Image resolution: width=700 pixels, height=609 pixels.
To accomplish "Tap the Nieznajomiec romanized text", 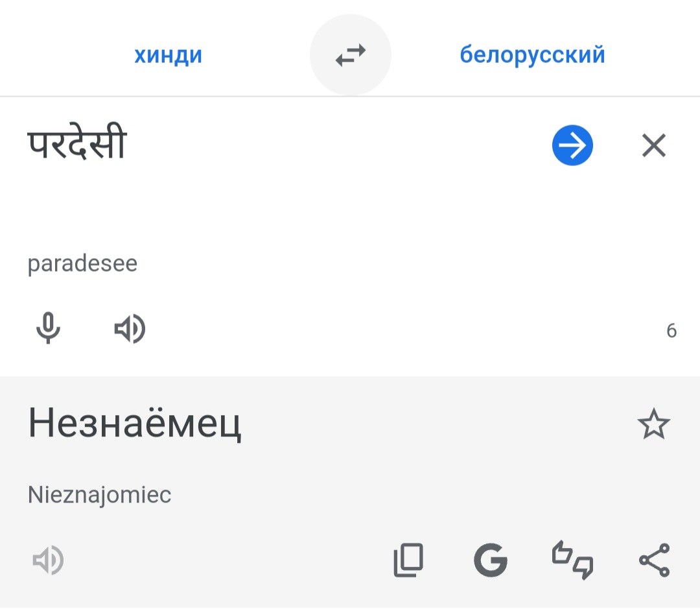I will (99, 495).
